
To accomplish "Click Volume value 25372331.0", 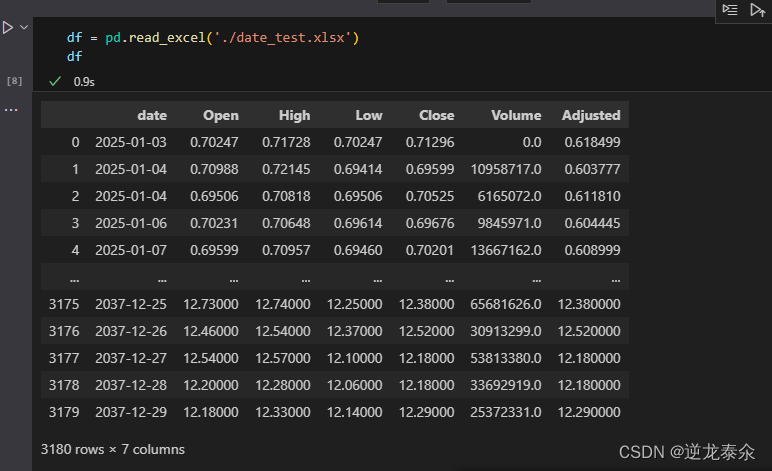I will 506,412.
